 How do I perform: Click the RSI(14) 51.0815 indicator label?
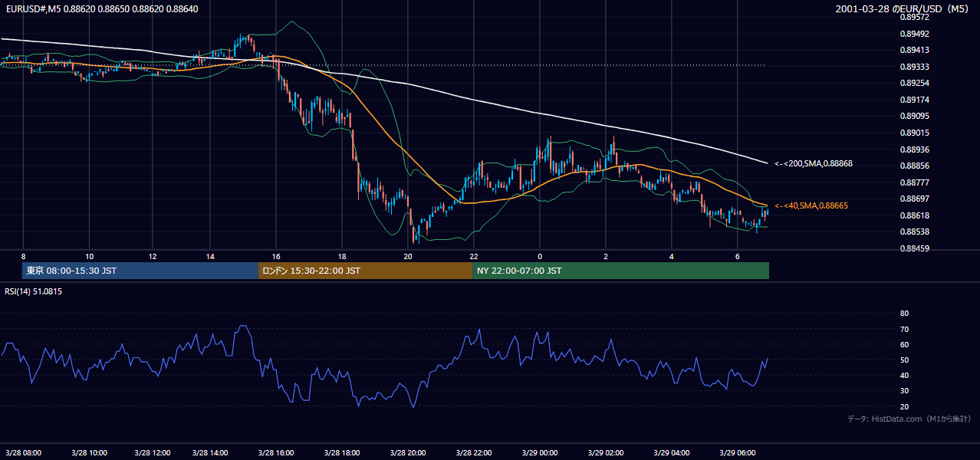(x=33, y=291)
